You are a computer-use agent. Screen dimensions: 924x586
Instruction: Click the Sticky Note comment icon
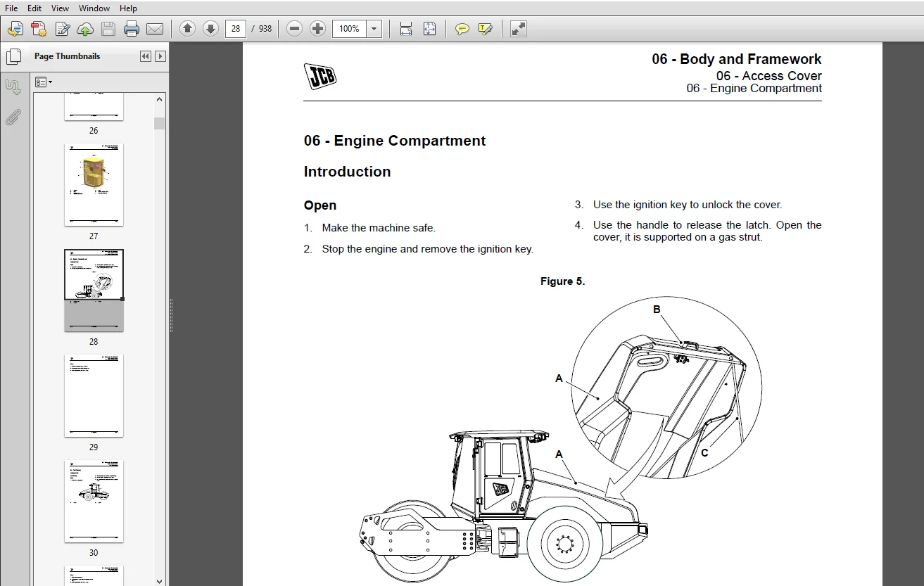coord(462,29)
